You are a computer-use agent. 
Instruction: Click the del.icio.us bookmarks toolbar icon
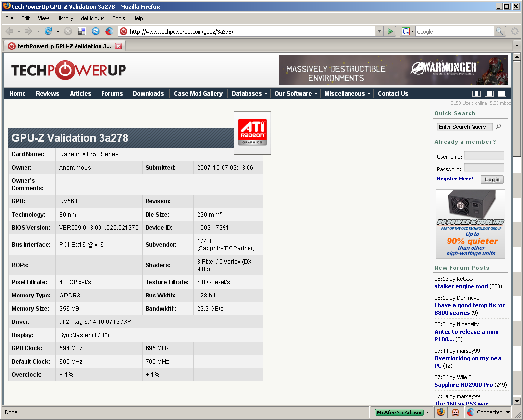click(82, 31)
